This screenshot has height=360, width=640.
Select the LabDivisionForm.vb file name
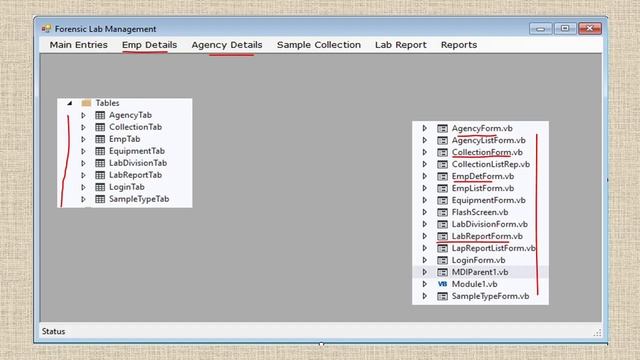[x=490, y=224]
